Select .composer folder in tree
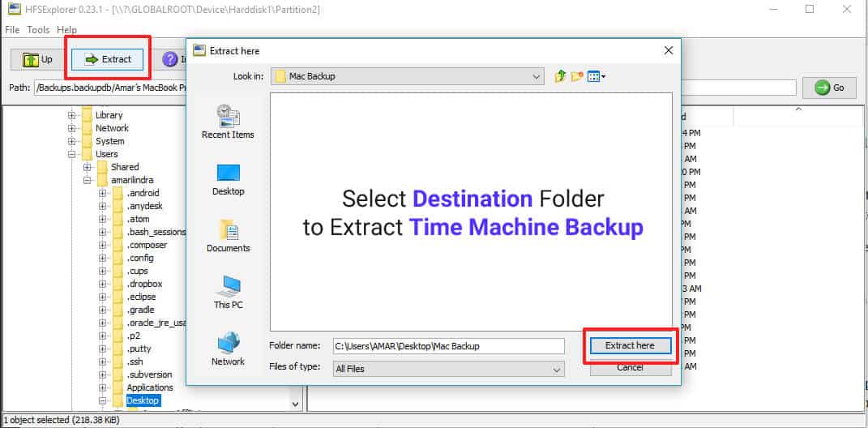The image size is (868, 428). click(147, 245)
